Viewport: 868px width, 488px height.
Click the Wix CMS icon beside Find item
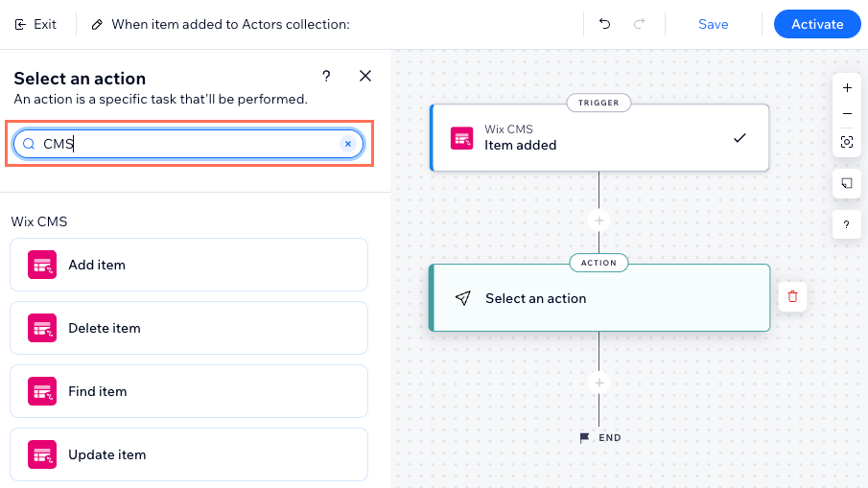[x=42, y=391]
